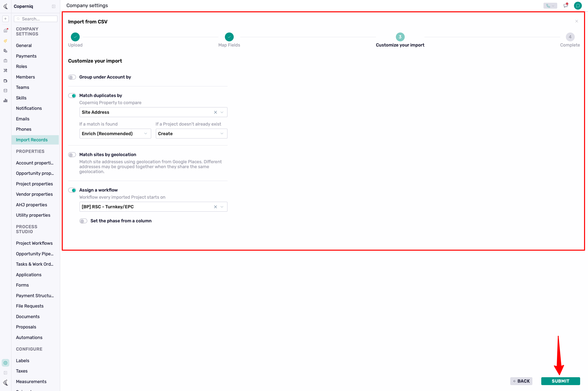Collapse the sidebar using the panel icon
Image resolution: width=588 pixels, height=391 pixels.
[54, 6]
